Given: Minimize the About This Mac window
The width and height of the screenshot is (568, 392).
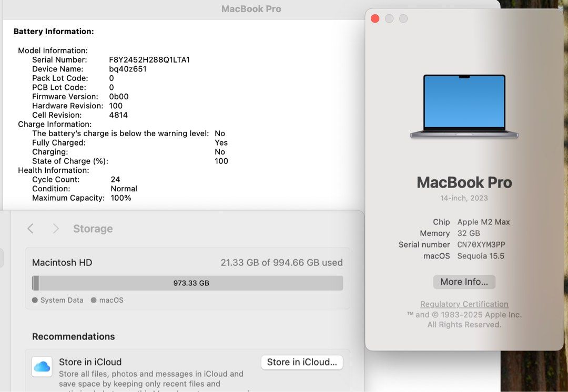Looking at the screenshot, I should 389,18.
